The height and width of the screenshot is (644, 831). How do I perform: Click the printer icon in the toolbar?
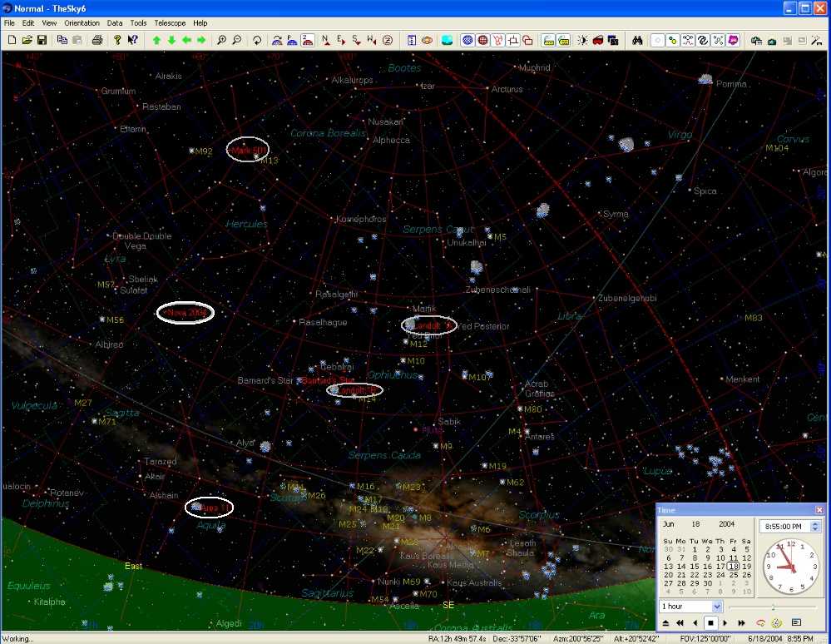[x=97, y=40]
